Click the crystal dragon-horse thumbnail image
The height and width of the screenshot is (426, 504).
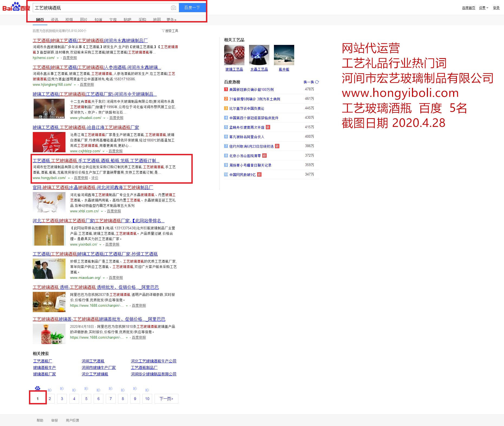[49, 202]
